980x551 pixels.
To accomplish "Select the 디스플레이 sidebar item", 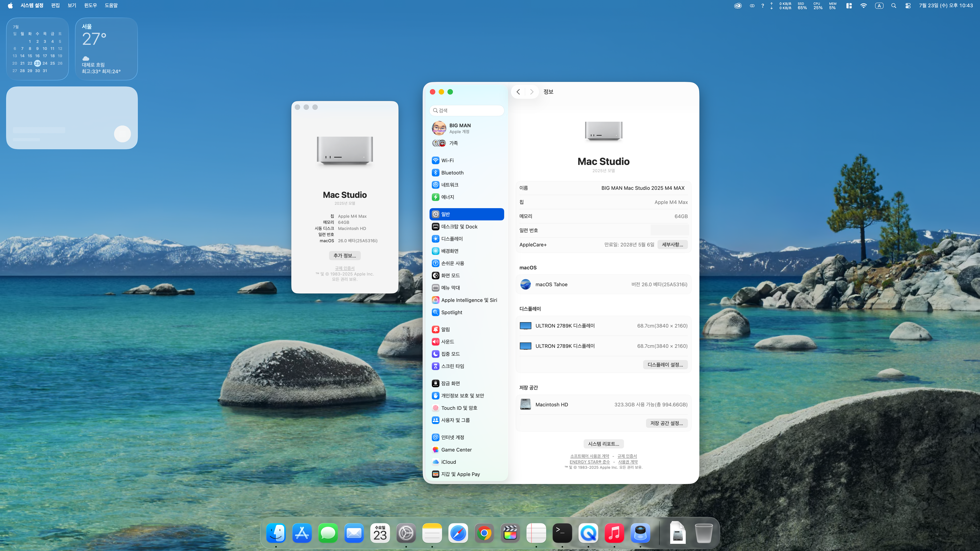I will tap(452, 239).
